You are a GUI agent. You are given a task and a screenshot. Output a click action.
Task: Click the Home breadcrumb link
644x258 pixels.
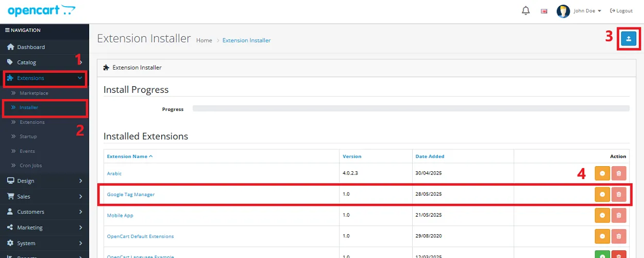click(x=204, y=40)
